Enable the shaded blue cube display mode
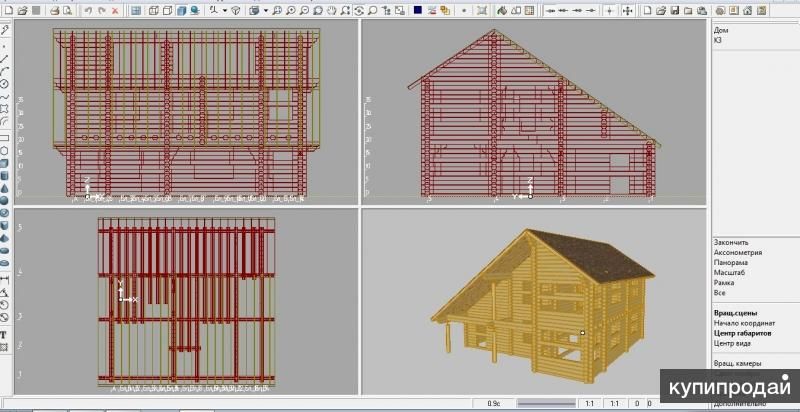This screenshot has height=412, width=800. [x=181, y=10]
